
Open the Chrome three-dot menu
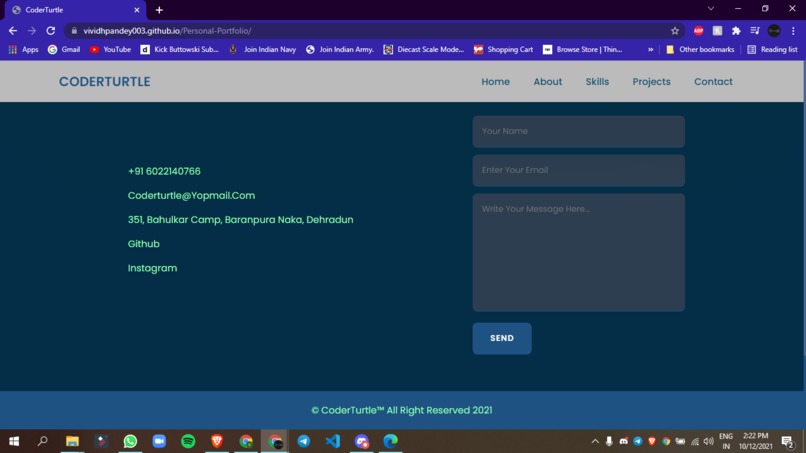(x=793, y=31)
